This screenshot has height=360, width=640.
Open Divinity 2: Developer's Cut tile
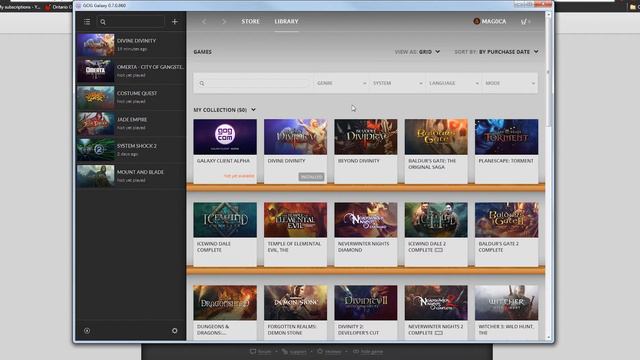[366, 312]
